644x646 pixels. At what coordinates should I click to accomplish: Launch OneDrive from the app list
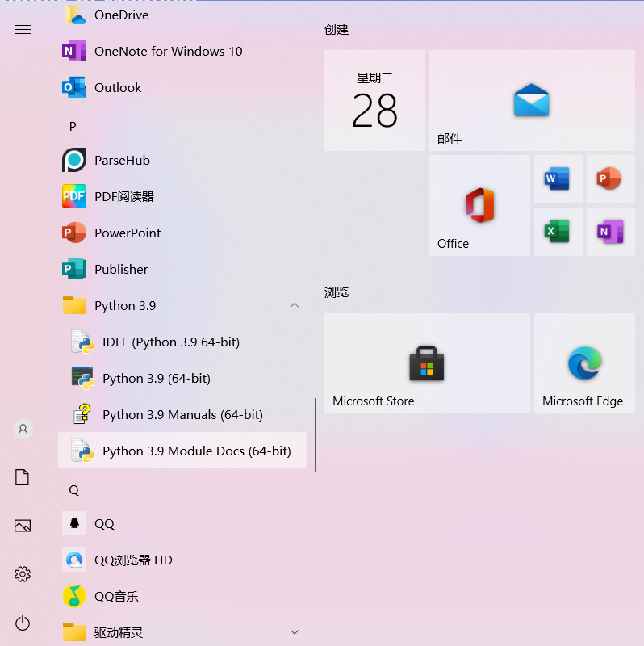click(182, 15)
